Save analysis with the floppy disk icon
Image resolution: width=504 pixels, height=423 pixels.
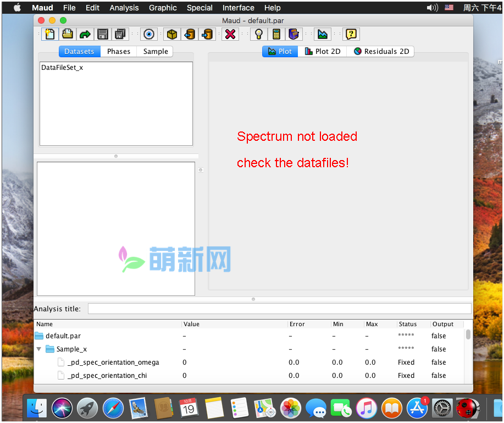click(x=103, y=34)
